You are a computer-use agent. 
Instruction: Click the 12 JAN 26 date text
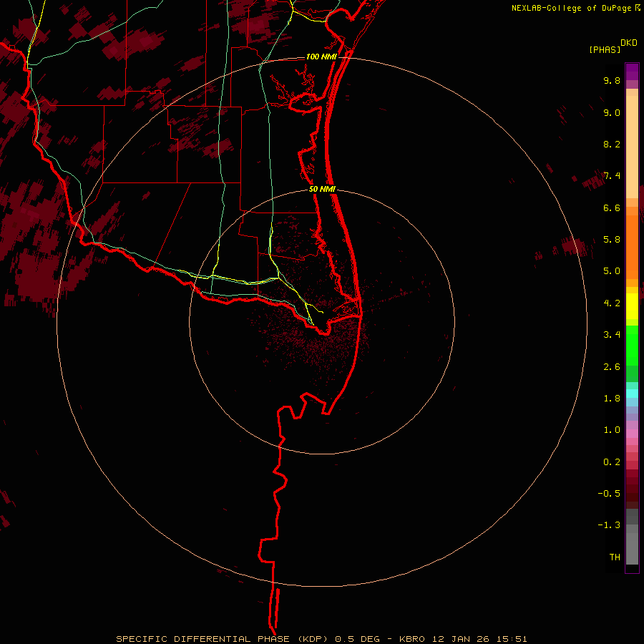tap(460, 639)
